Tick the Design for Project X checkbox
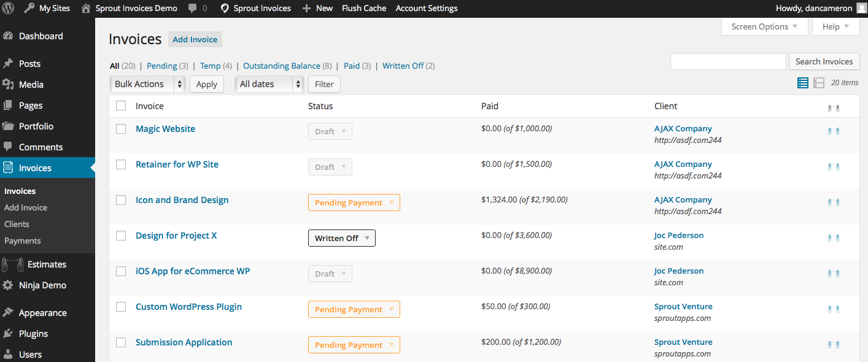The image size is (868, 362). (121, 236)
